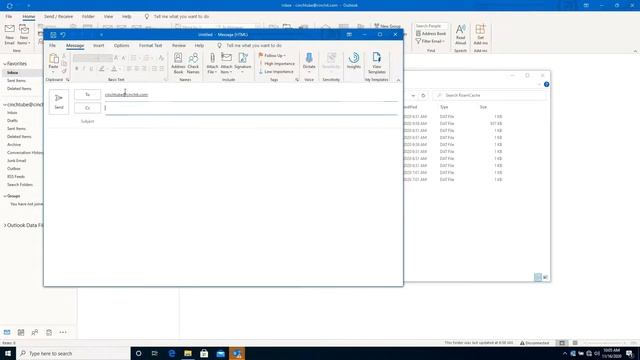Collapse the message window ribbon
Image resolution: width=640 pixels, height=360 pixels.
398,80
